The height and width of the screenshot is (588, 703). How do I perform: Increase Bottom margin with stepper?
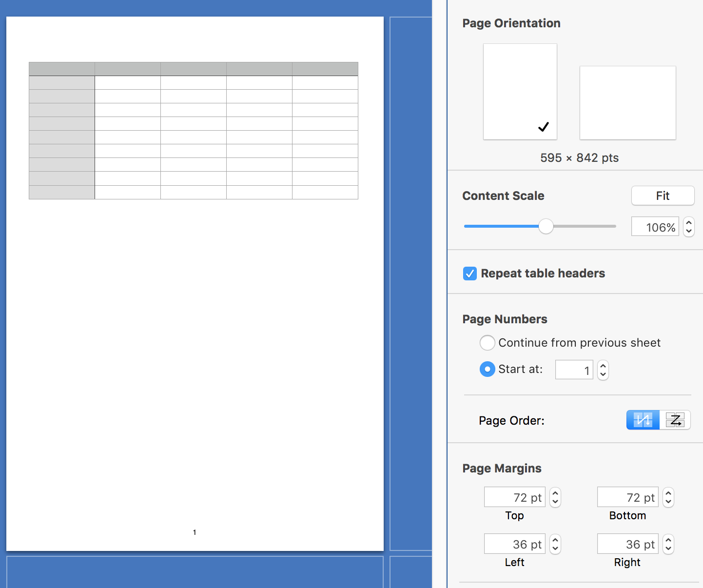pyautogui.click(x=668, y=493)
